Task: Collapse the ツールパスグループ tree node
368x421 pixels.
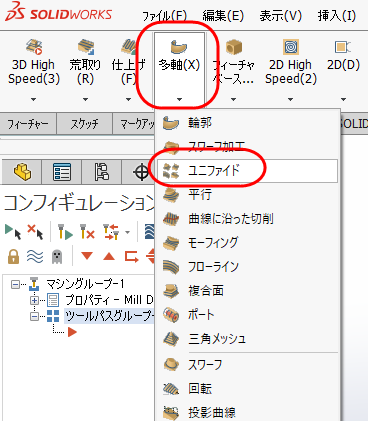Action: click(x=34, y=316)
